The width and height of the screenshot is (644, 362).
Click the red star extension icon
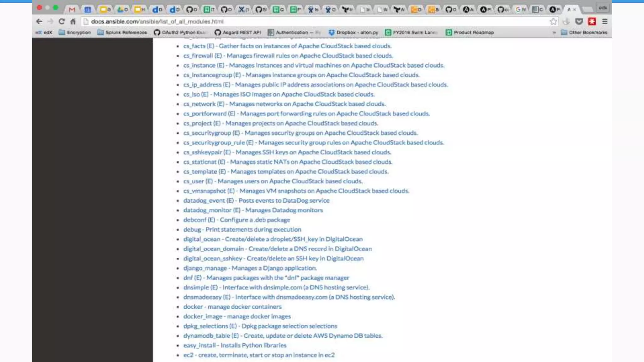(592, 21)
